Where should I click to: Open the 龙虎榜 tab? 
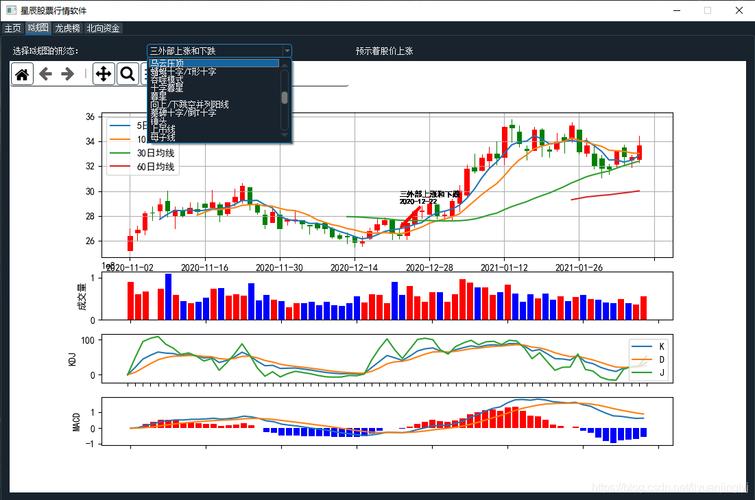pyautogui.click(x=67, y=29)
